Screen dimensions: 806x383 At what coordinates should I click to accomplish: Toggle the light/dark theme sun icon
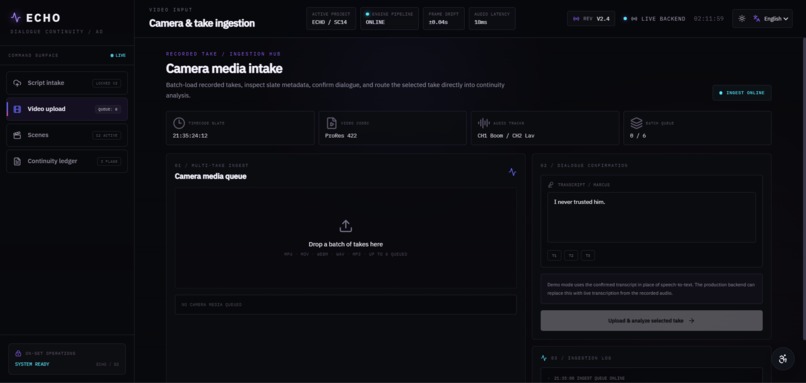click(x=742, y=19)
